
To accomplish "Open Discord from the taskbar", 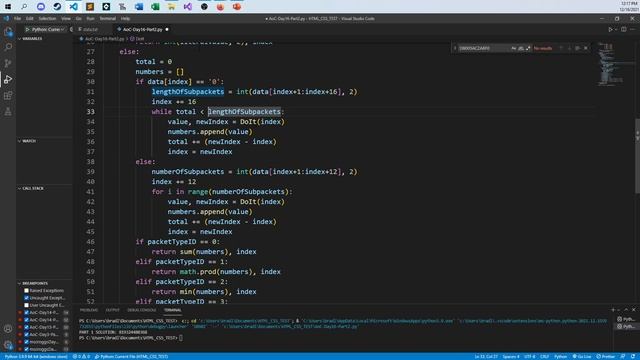I will [x=41, y=7].
